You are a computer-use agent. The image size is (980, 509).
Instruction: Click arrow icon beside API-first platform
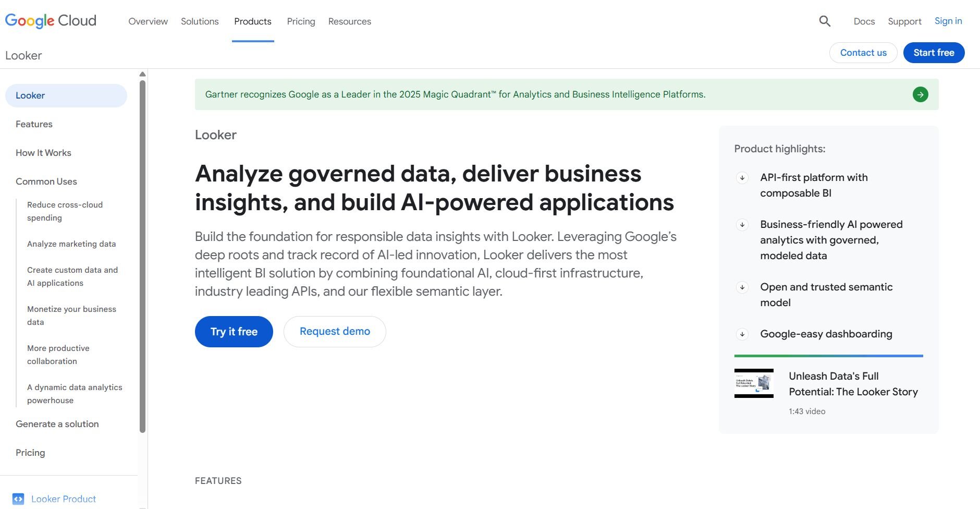(742, 178)
